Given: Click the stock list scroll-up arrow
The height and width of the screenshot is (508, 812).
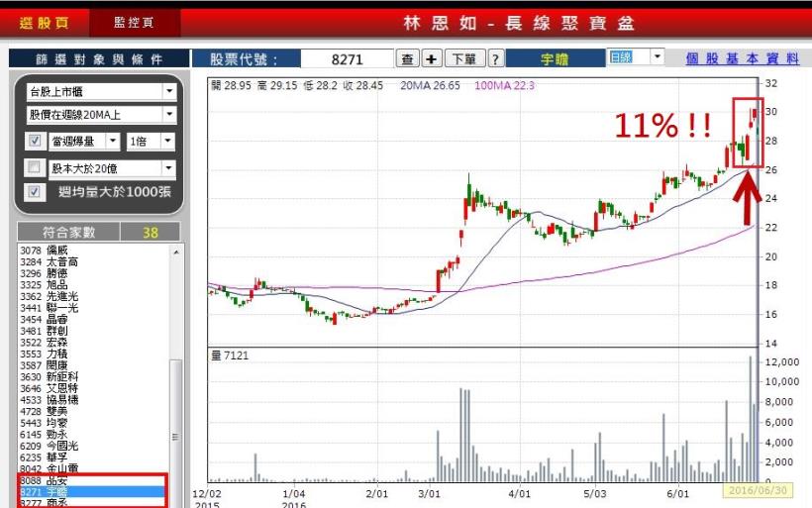Looking at the screenshot, I should 176,253.
